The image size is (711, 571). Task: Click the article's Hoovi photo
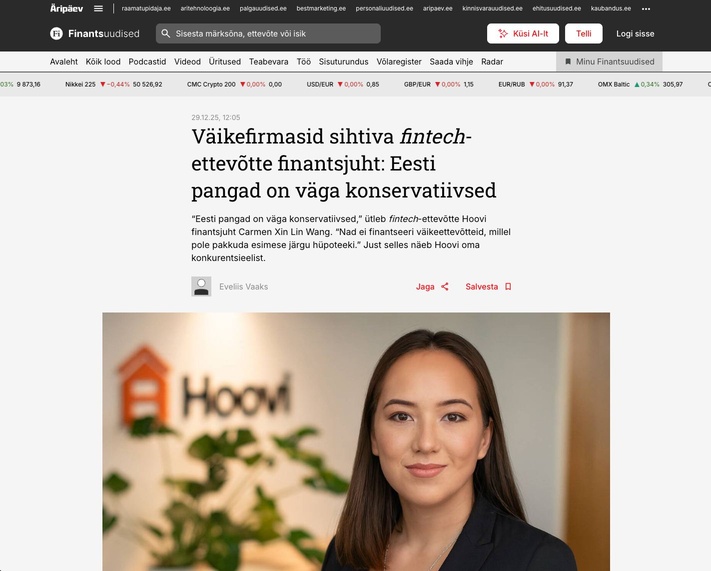click(356, 442)
